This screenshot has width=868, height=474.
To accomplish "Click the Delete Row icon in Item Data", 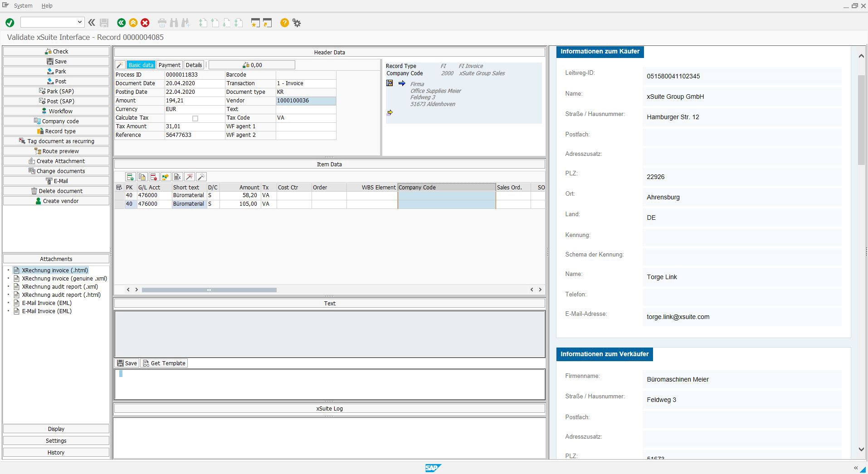I will tap(154, 177).
